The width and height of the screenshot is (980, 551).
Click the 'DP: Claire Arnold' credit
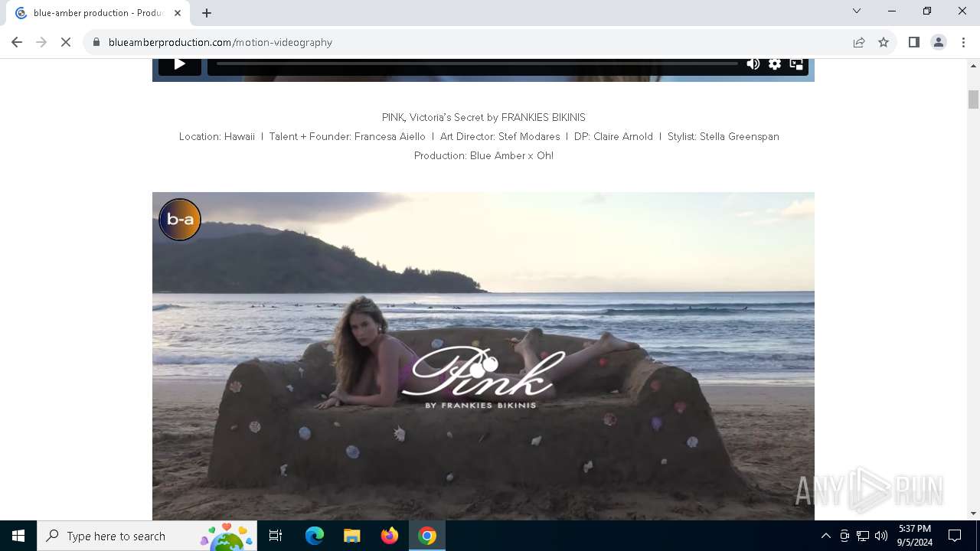(x=613, y=136)
